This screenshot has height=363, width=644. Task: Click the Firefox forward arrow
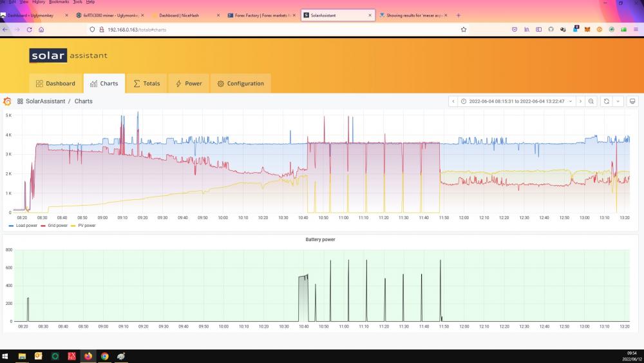coord(17,30)
